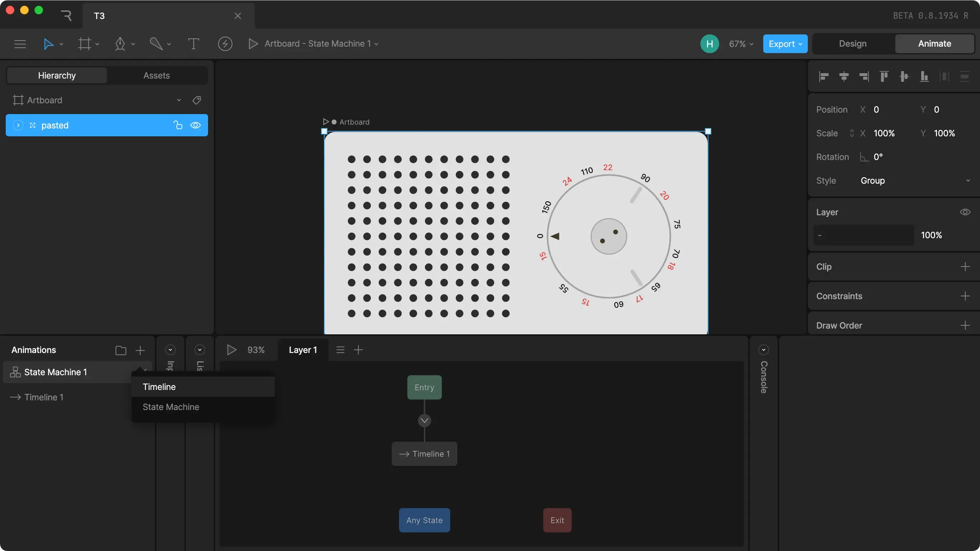Click align top edges icon

[884, 76]
